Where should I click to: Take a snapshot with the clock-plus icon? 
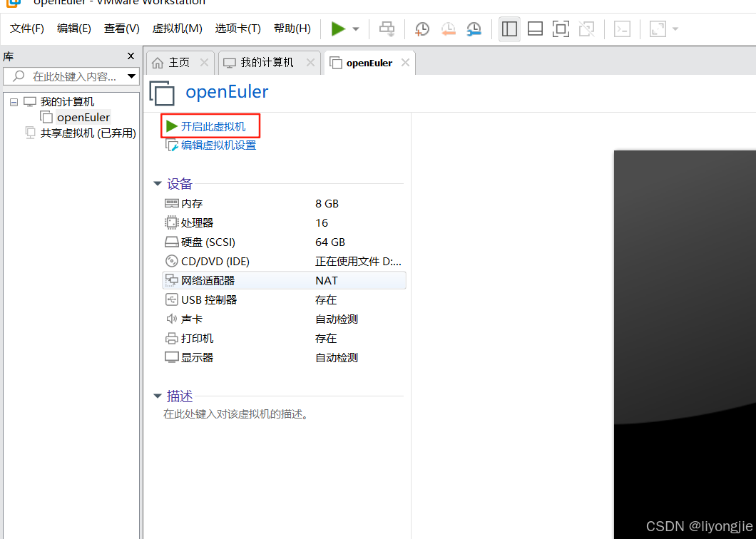point(422,29)
